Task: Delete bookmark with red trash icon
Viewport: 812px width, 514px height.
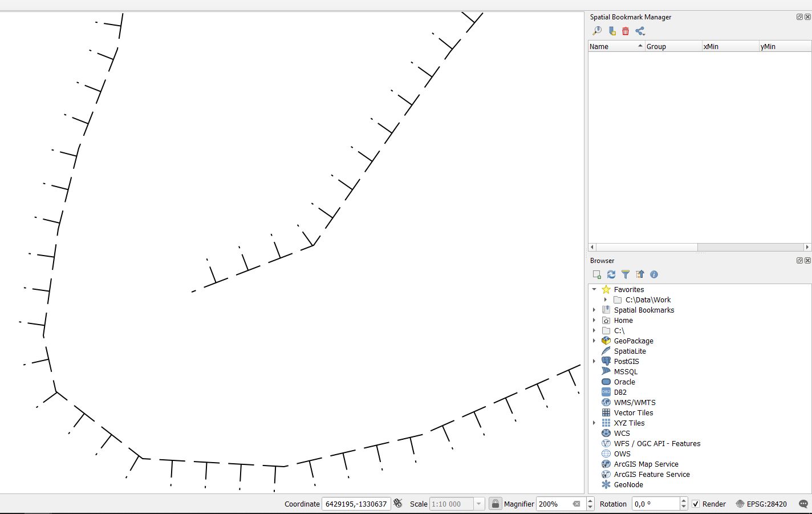Action: tap(626, 31)
